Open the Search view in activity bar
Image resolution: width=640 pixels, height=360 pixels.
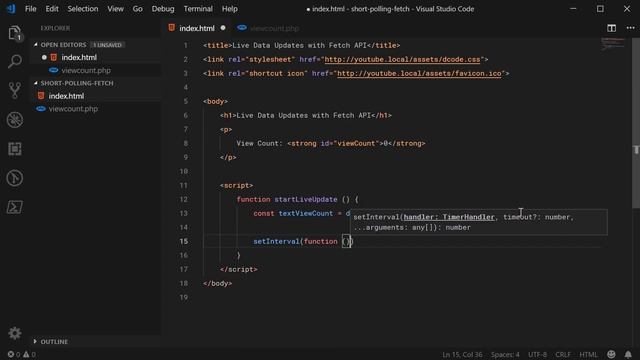click(x=15, y=62)
